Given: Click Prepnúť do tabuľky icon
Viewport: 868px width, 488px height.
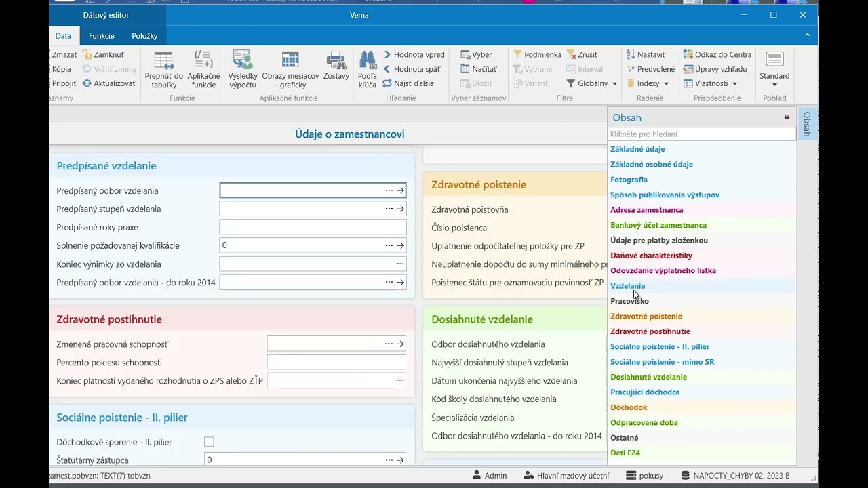Looking at the screenshot, I should [x=163, y=69].
